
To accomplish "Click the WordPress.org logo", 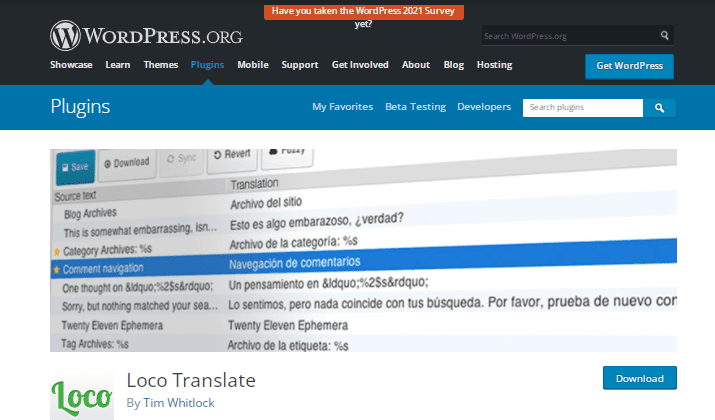I will [146, 36].
